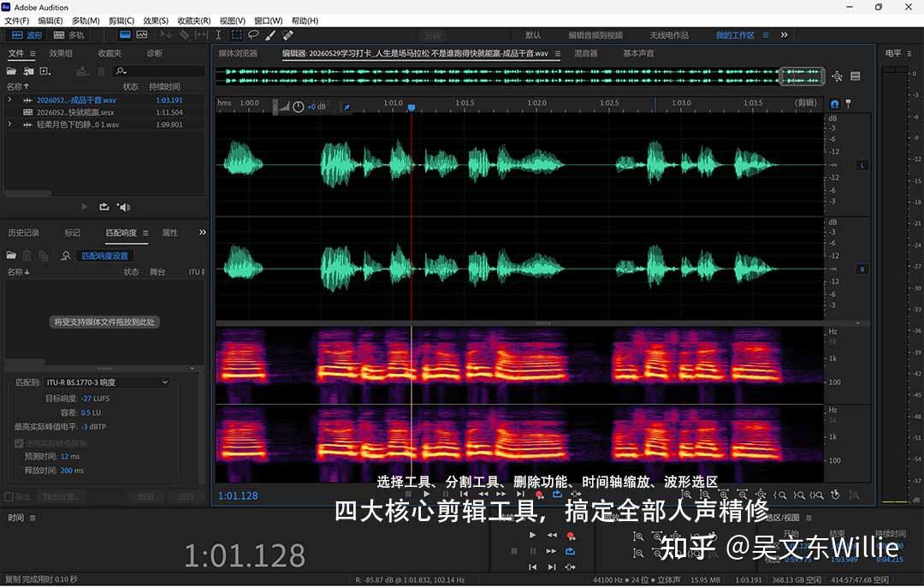
Task: Open the ITU-R BS.1770-3 loudness dropdown
Action: click(x=107, y=382)
